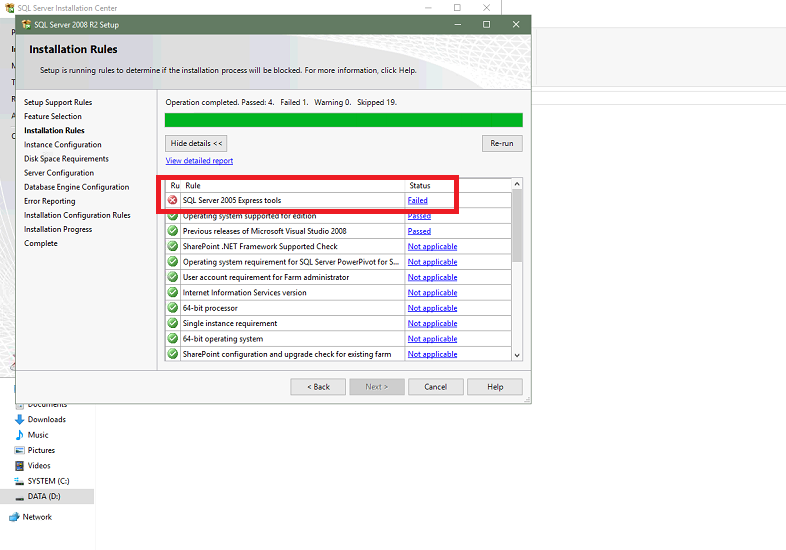This screenshot has height=550, width=786.
Task: Click green check icon beside Previous releases of Visual Studio 2008
Action: coord(172,231)
